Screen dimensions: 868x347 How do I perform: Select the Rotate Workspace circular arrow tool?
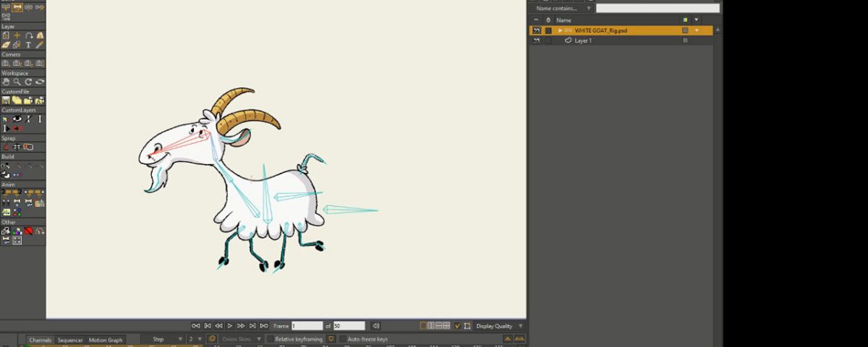tap(28, 82)
